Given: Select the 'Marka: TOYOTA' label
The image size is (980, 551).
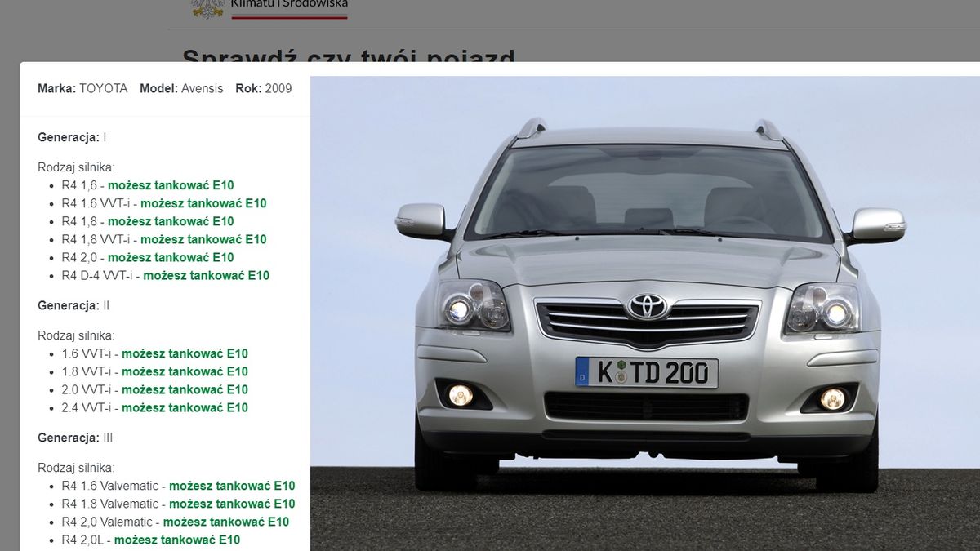Looking at the screenshot, I should point(82,88).
